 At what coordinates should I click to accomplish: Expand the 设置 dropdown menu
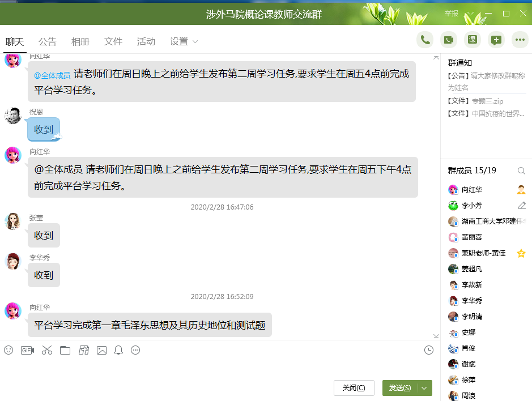[x=184, y=41]
